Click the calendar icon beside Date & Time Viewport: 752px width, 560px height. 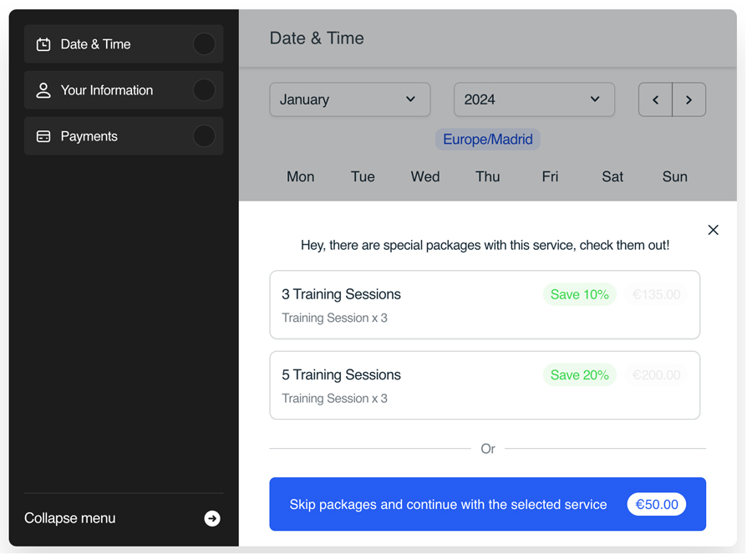click(43, 44)
